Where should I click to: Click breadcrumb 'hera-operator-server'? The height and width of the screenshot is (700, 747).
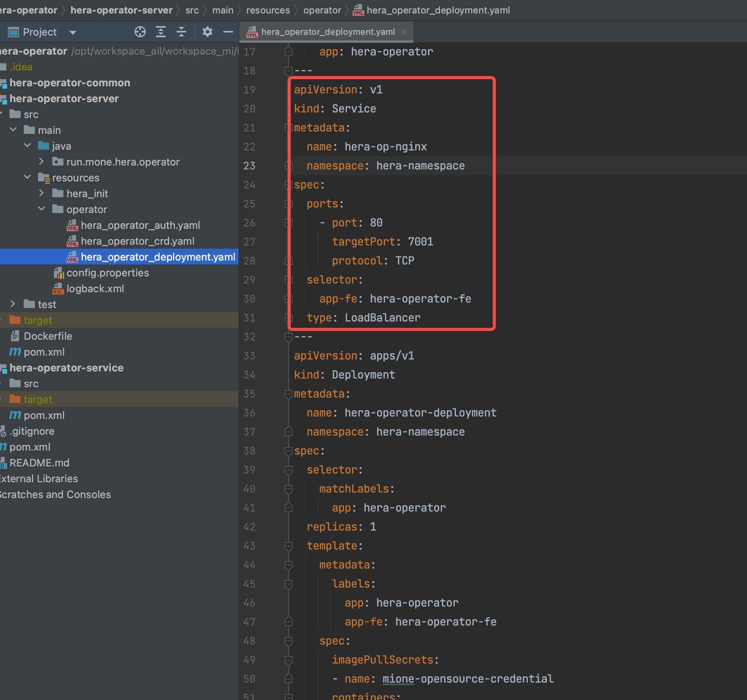(x=122, y=10)
